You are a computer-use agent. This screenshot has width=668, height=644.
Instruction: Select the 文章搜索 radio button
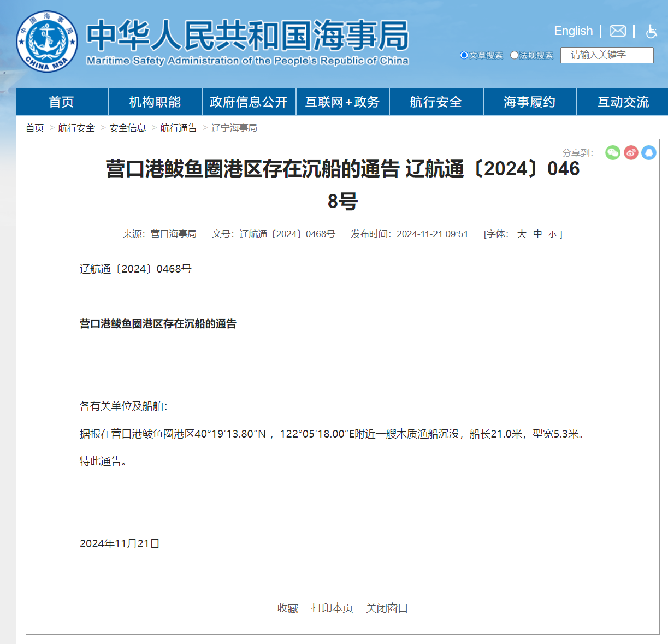pyautogui.click(x=464, y=55)
